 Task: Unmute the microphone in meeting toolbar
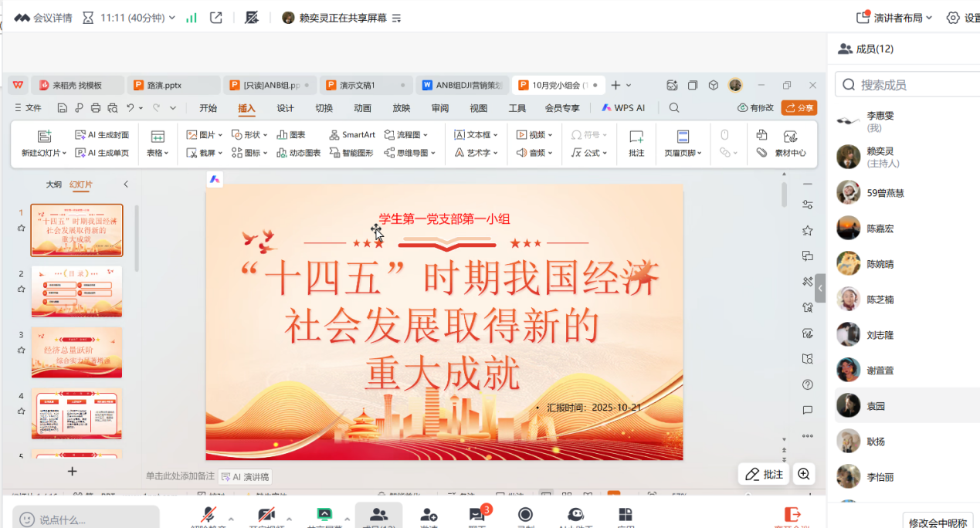(208, 516)
